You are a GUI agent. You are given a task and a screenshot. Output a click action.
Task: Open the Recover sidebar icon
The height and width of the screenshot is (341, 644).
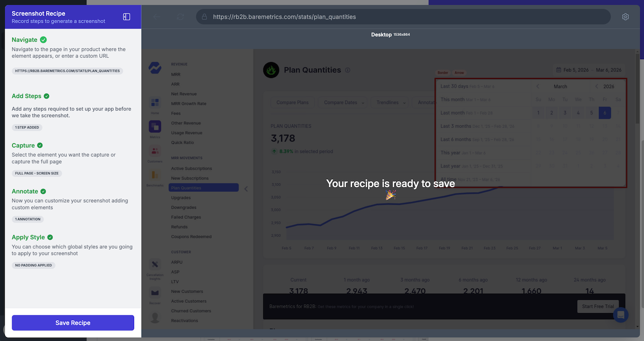(155, 294)
